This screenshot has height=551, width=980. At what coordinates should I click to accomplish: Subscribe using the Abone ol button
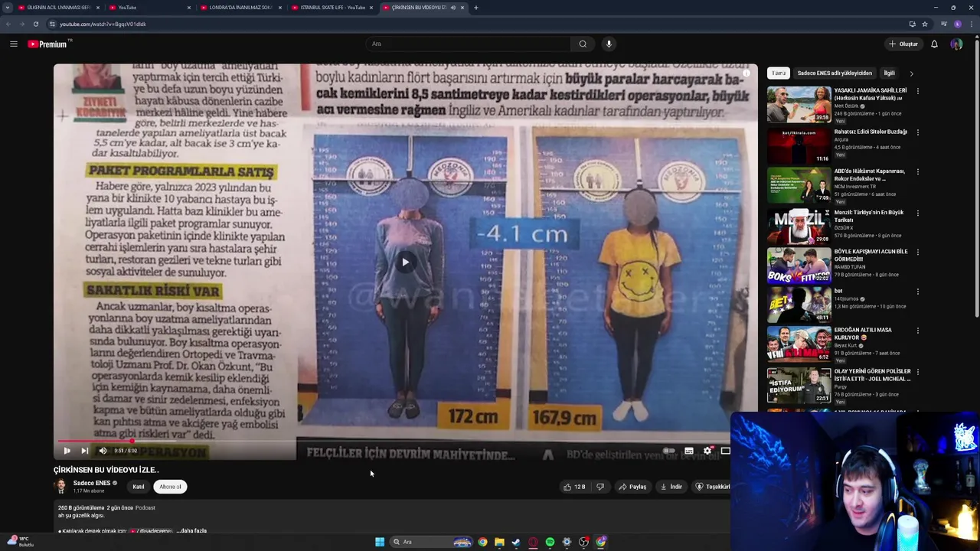[170, 487]
